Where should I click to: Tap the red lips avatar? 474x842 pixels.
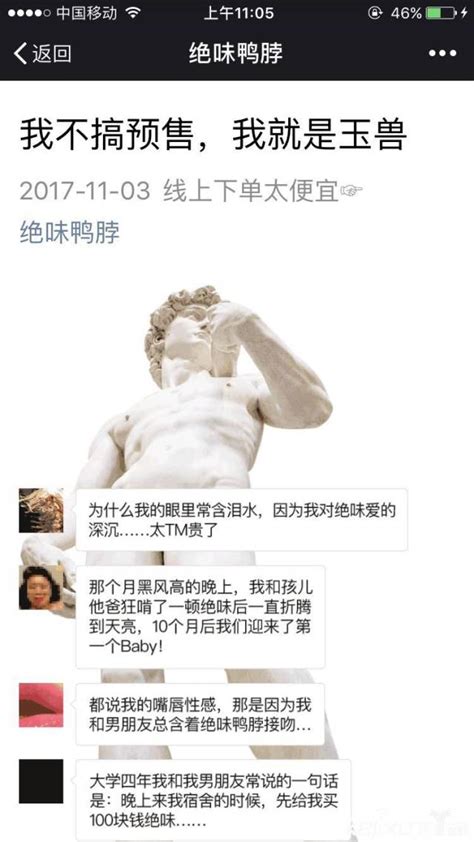(41, 705)
